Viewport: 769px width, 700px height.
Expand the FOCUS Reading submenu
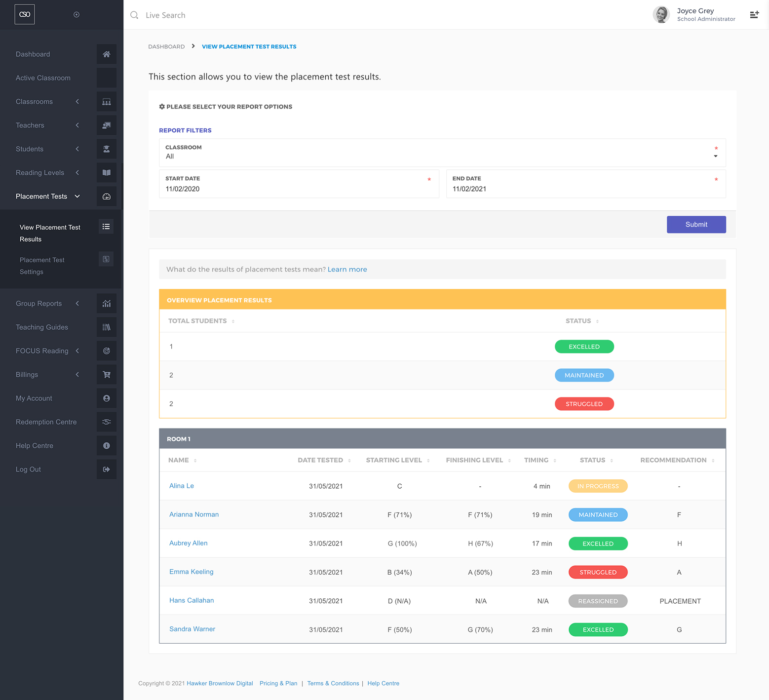[77, 351]
